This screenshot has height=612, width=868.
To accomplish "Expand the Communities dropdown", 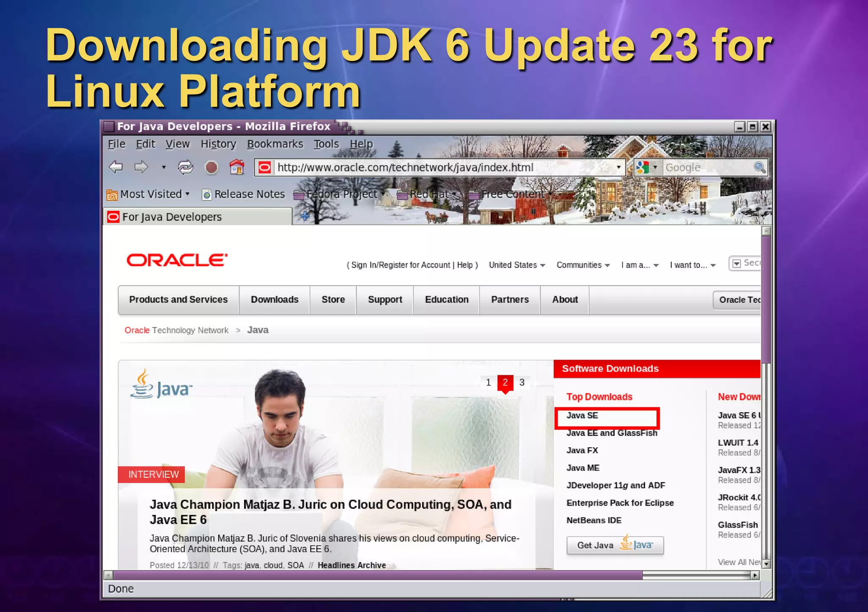I will [x=583, y=265].
